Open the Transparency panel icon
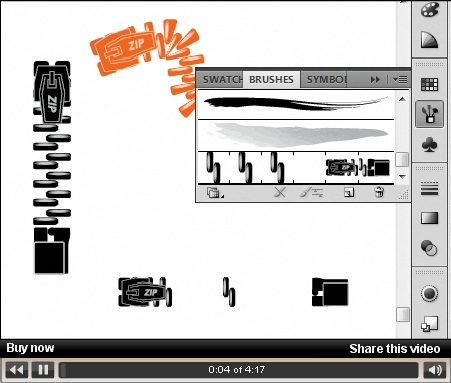The image size is (451, 383). coord(429,248)
